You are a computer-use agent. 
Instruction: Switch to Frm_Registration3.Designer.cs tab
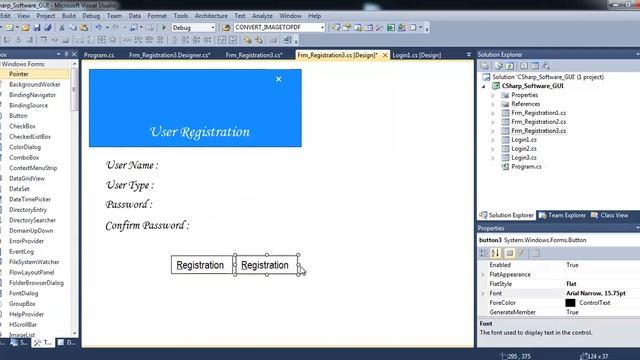pos(170,55)
